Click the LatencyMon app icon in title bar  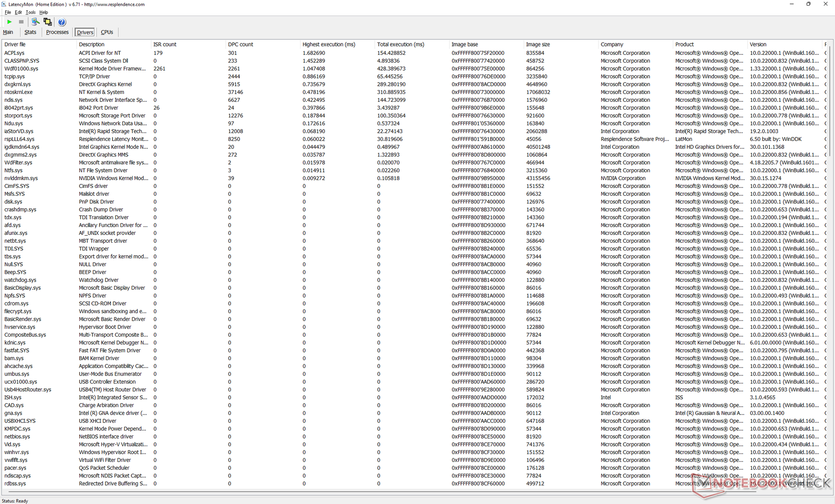(x=4, y=4)
